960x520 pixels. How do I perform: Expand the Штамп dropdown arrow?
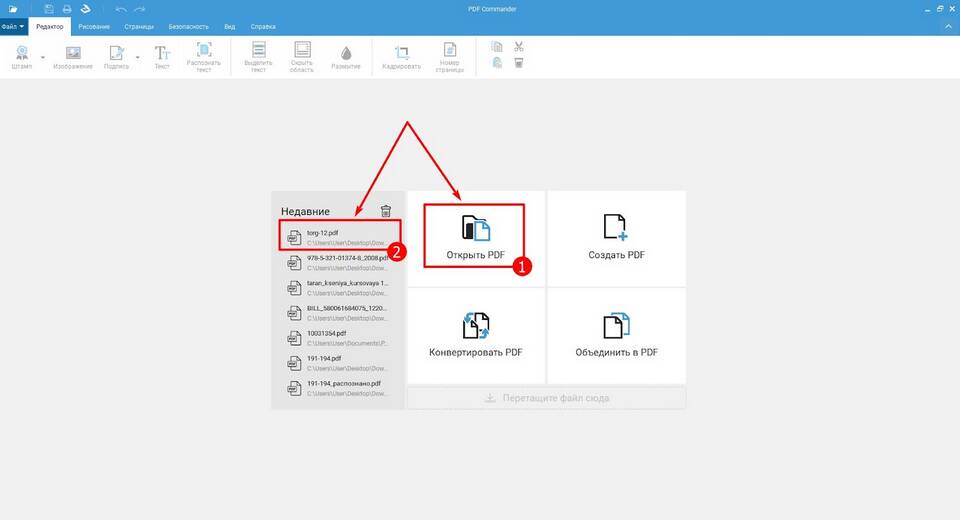43,58
